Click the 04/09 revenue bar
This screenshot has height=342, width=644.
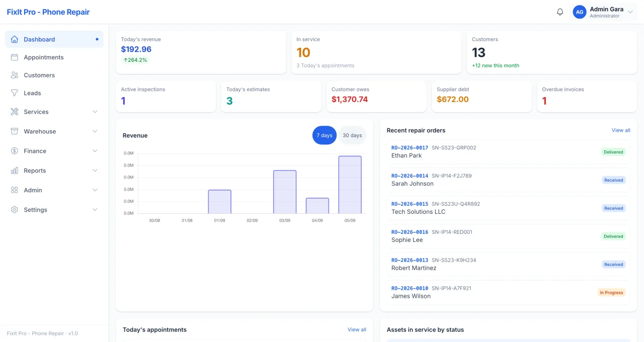pyautogui.click(x=317, y=206)
